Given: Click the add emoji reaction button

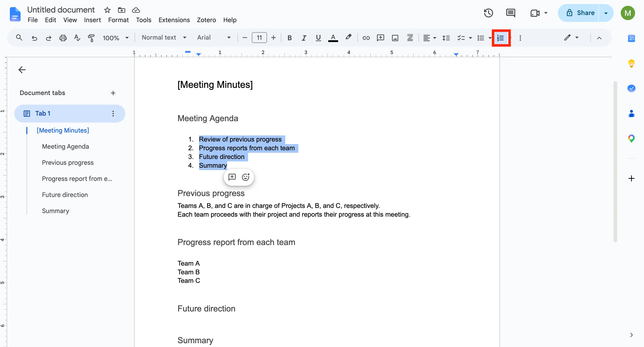Looking at the screenshot, I should [246, 177].
